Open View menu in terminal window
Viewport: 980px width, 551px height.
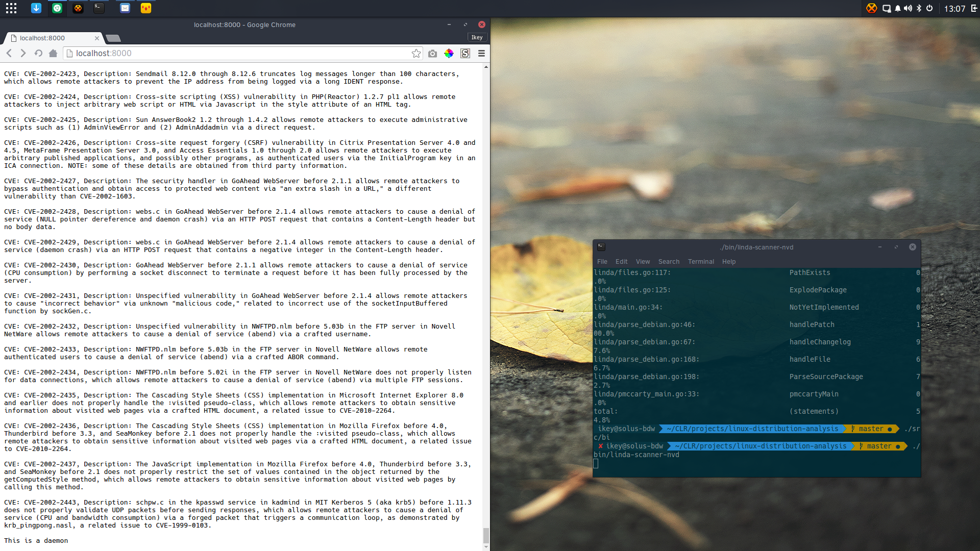[x=643, y=262]
